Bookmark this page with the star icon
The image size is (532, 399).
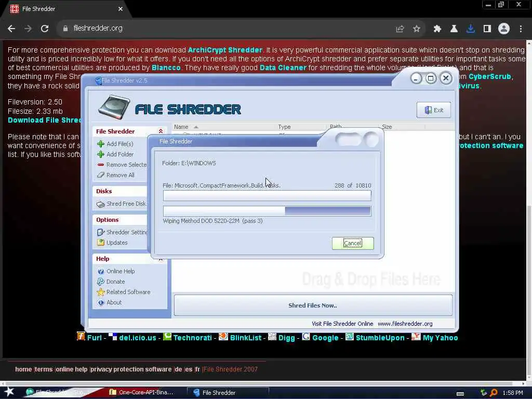pos(417,29)
